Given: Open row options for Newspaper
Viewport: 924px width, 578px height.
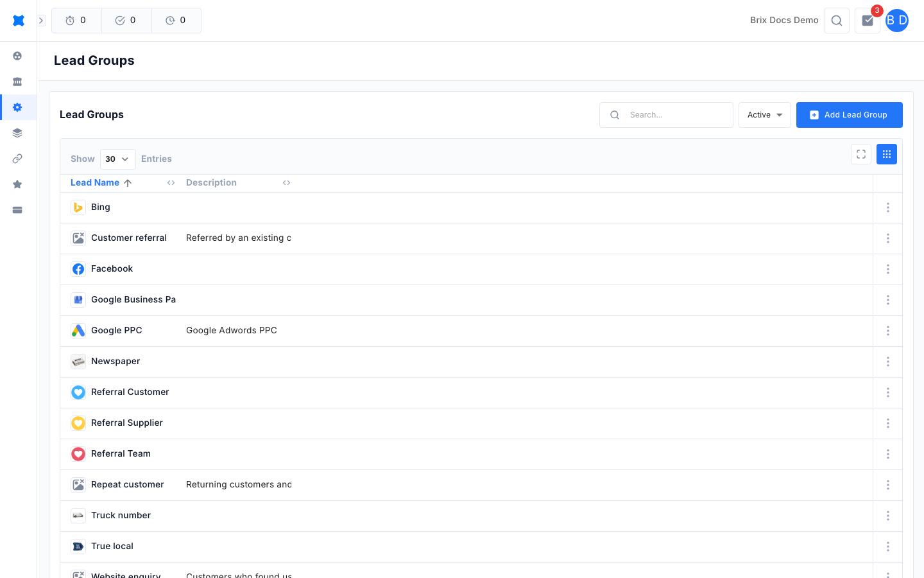Looking at the screenshot, I should coord(888,362).
